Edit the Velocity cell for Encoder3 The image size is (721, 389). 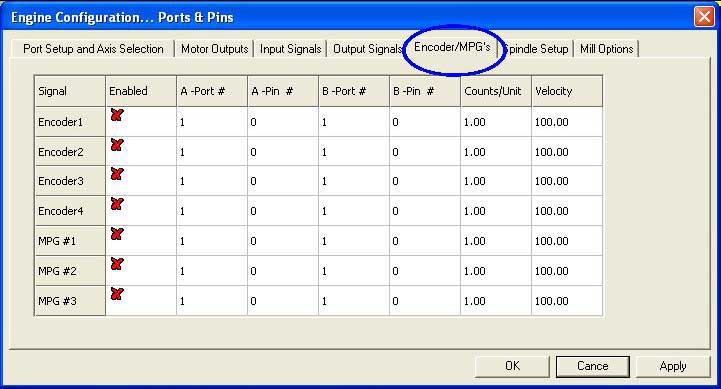567,181
